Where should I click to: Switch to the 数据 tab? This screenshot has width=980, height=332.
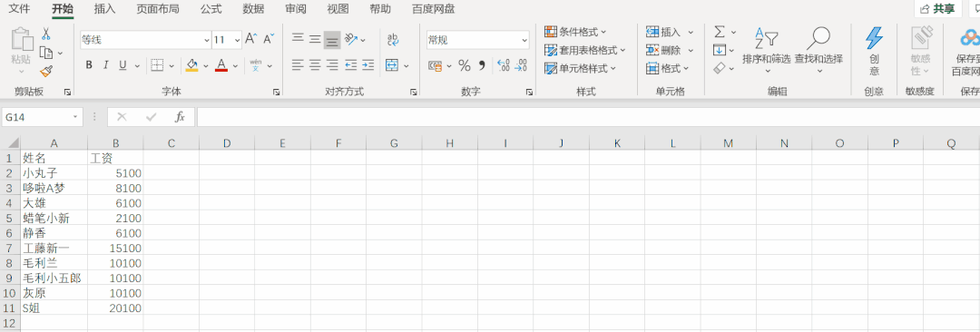(x=253, y=9)
